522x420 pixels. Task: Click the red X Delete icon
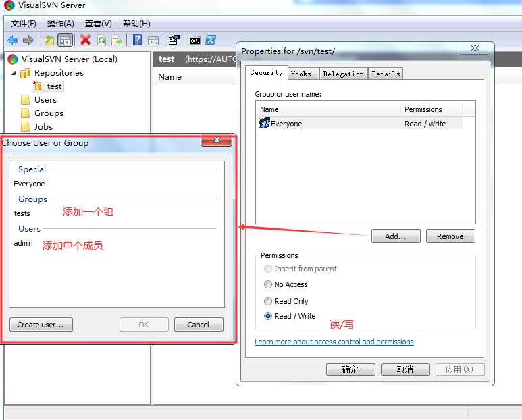click(x=86, y=41)
